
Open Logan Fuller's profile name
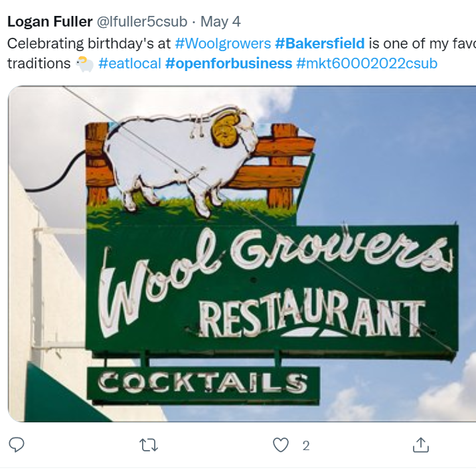pyautogui.click(x=50, y=22)
